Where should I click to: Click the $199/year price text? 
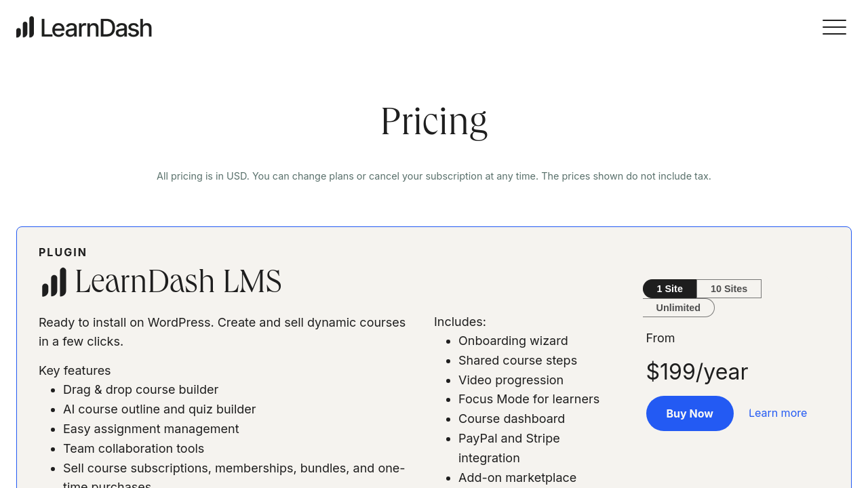[696, 372]
